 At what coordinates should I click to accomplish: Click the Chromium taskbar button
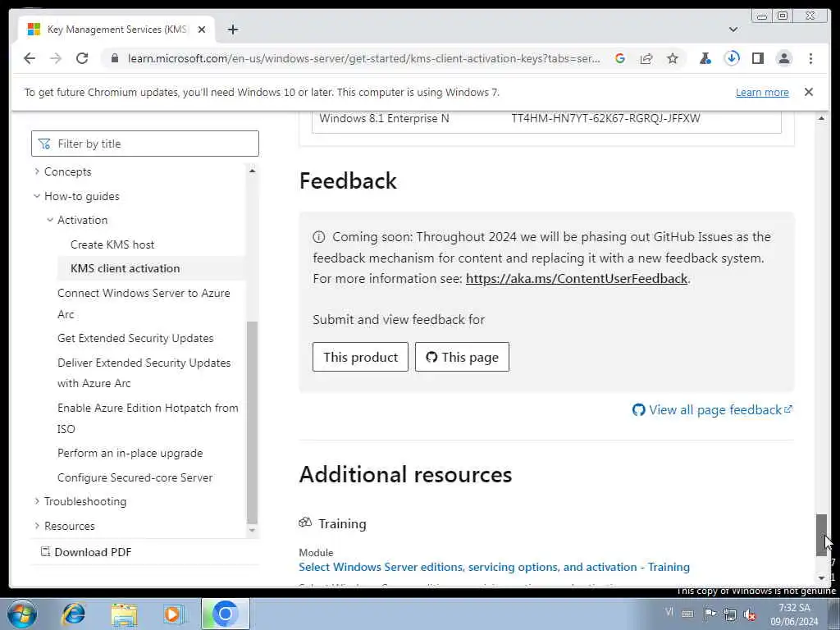[226, 614]
